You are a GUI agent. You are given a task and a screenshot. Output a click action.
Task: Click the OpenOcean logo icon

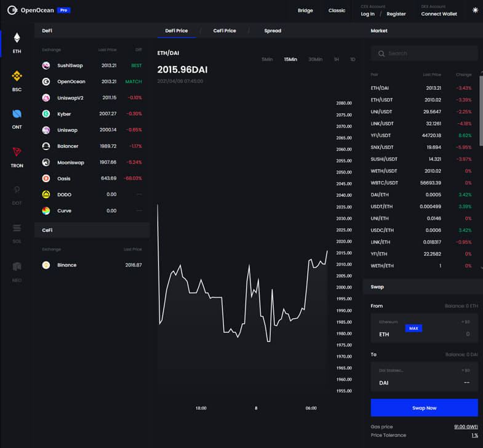(12, 10)
